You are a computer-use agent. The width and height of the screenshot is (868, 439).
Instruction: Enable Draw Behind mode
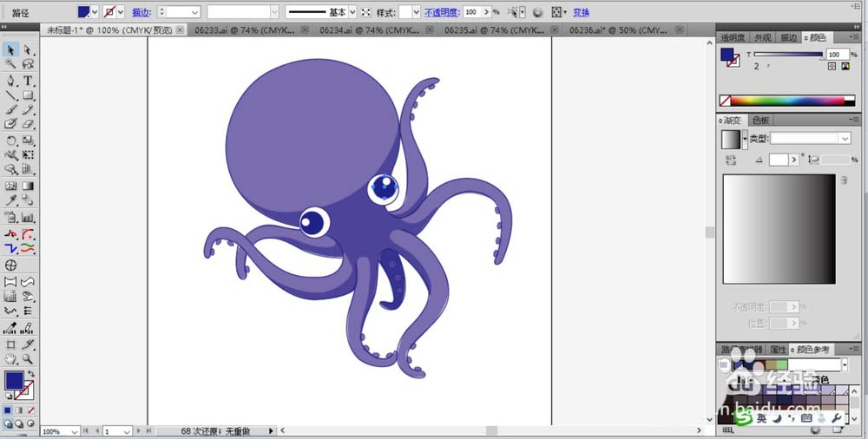19,423
